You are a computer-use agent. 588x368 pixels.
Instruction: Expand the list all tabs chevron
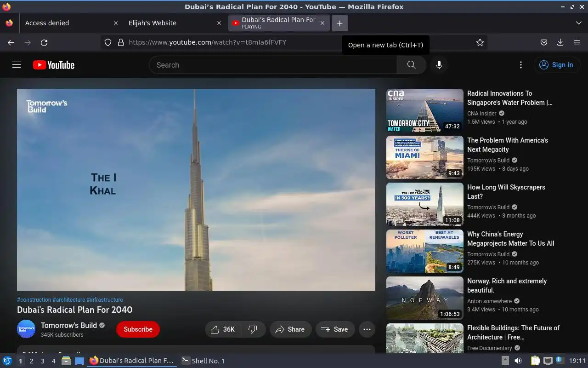point(578,23)
